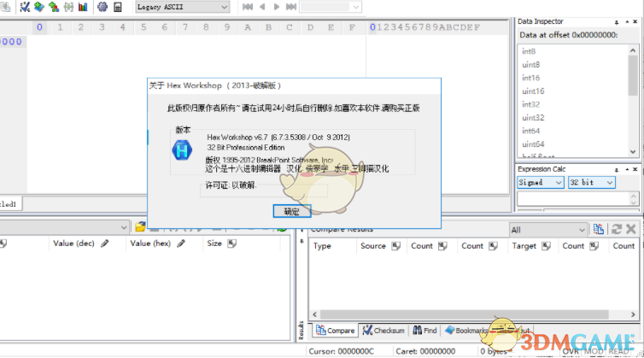Open the 32 bit dropdown in Expression Calc
The height and width of the screenshot is (358, 644).
pos(591,182)
